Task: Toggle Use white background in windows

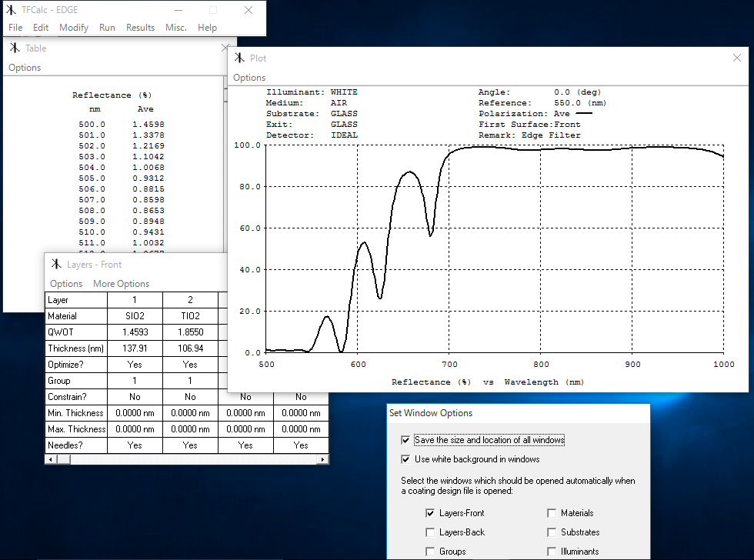Action: [405, 459]
